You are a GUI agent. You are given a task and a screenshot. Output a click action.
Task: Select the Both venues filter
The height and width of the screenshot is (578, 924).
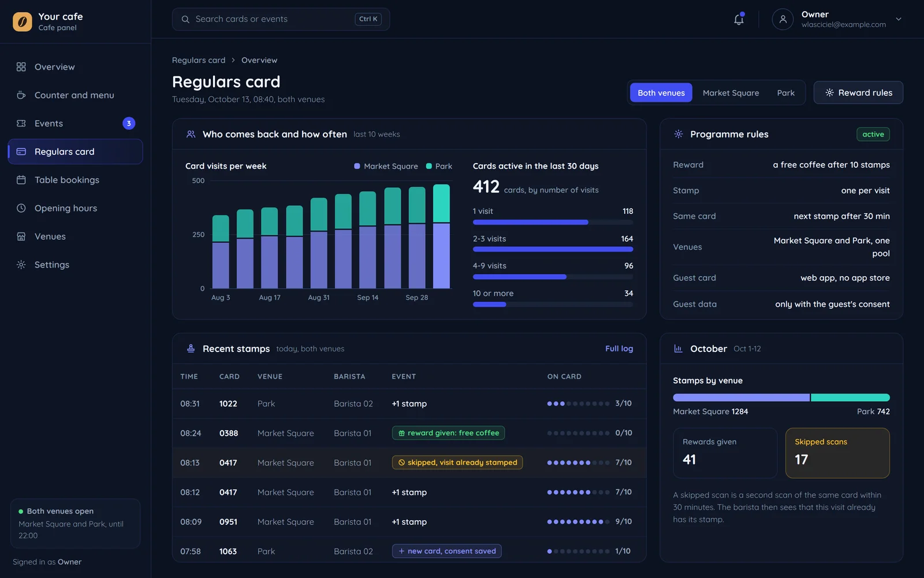[661, 92]
